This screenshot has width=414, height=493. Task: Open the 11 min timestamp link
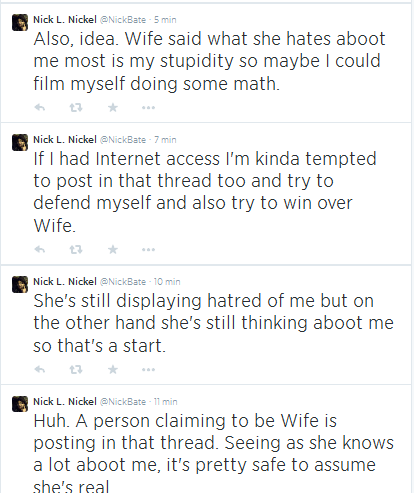point(165,402)
